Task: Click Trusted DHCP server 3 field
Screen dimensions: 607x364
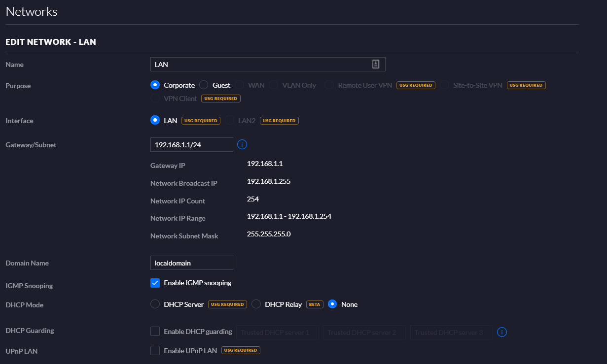Action: coord(451,332)
